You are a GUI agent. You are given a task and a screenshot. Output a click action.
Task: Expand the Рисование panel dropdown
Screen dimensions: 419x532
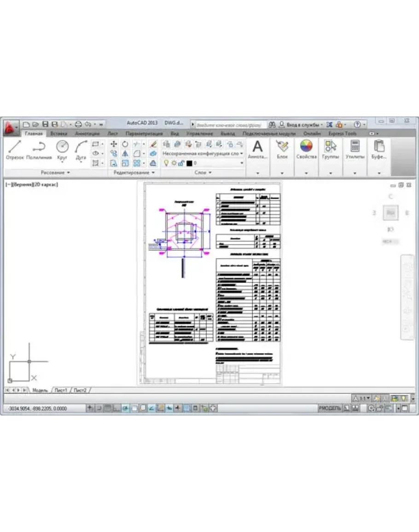(55, 172)
